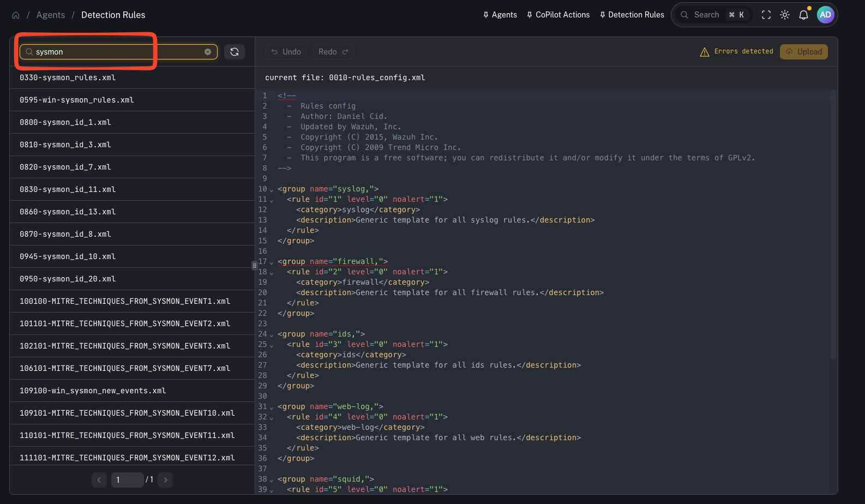865x504 pixels.
Task: Go to previous page of file list
Action: (99, 480)
